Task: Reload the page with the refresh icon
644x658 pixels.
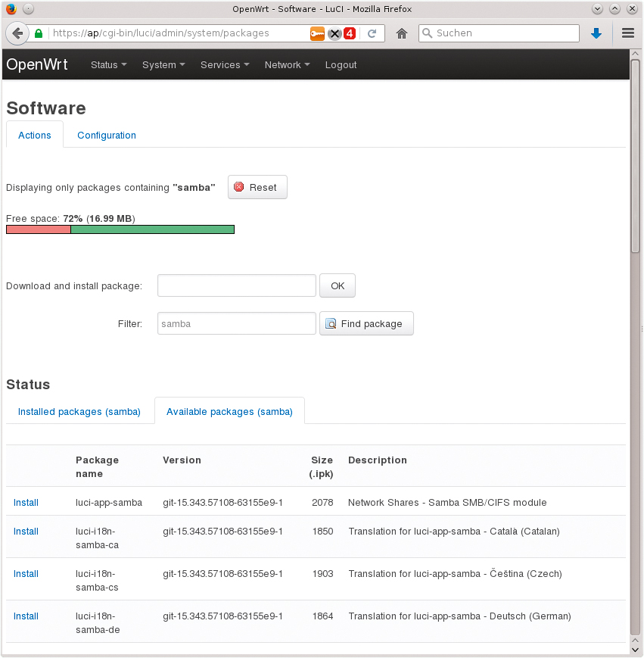Action: pos(372,33)
